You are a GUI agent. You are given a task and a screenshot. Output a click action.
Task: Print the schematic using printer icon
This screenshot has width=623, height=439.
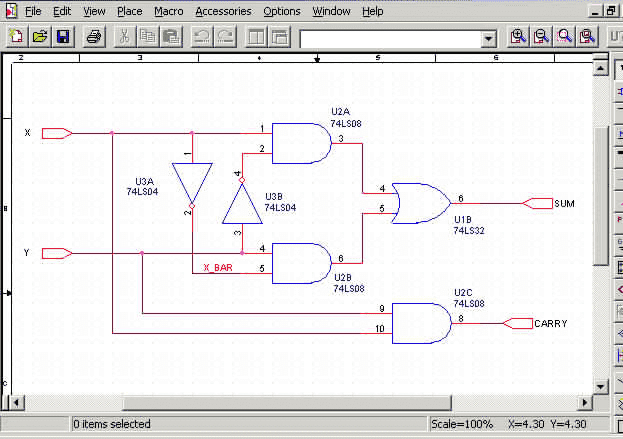click(x=93, y=37)
